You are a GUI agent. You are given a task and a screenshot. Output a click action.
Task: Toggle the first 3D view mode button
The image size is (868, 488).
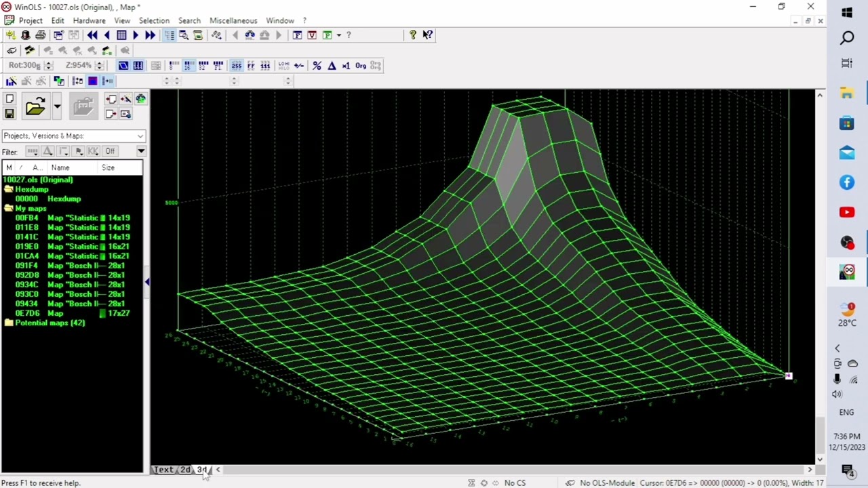click(123, 66)
